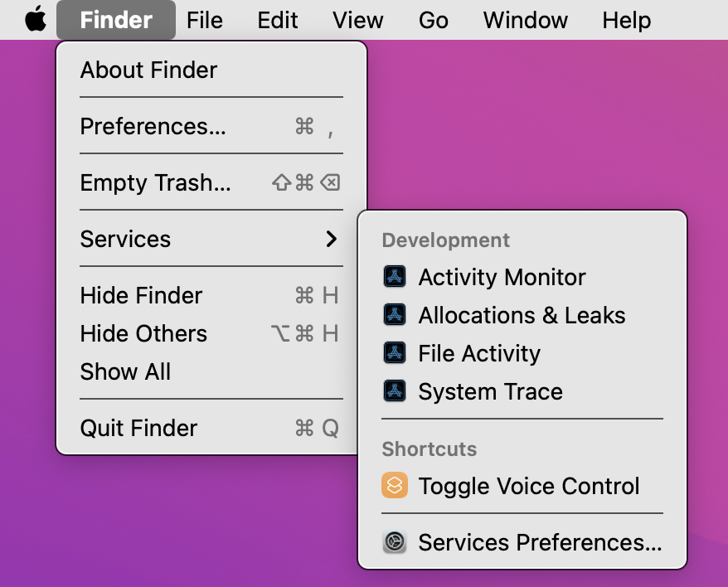Open the File menu
Viewport: 728px width, 587px height.
(x=204, y=20)
